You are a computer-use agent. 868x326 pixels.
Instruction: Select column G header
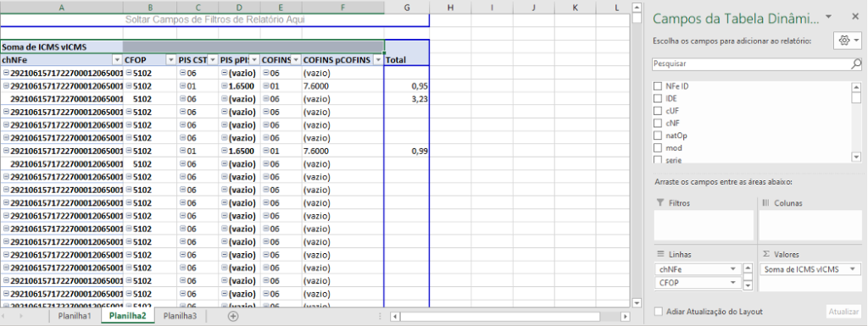[407, 7]
